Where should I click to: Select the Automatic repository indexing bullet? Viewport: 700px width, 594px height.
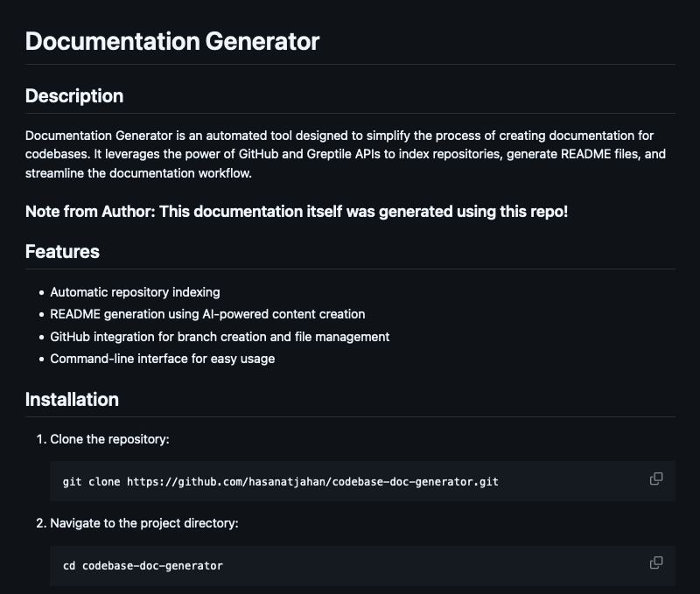135,292
